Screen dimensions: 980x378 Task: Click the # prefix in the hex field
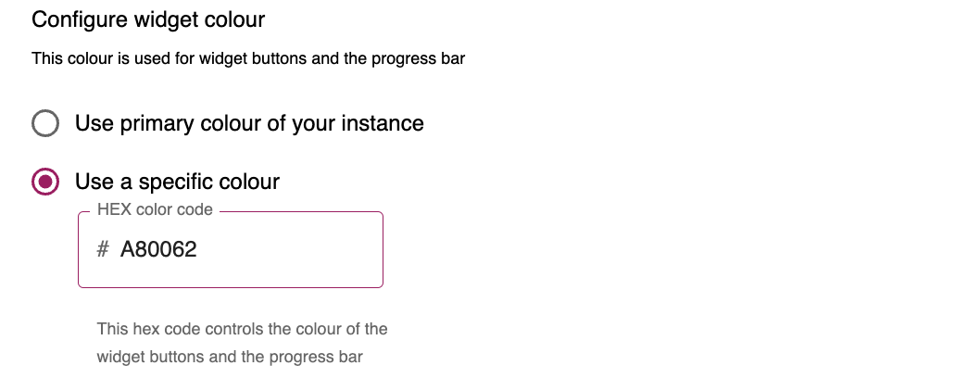(103, 249)
